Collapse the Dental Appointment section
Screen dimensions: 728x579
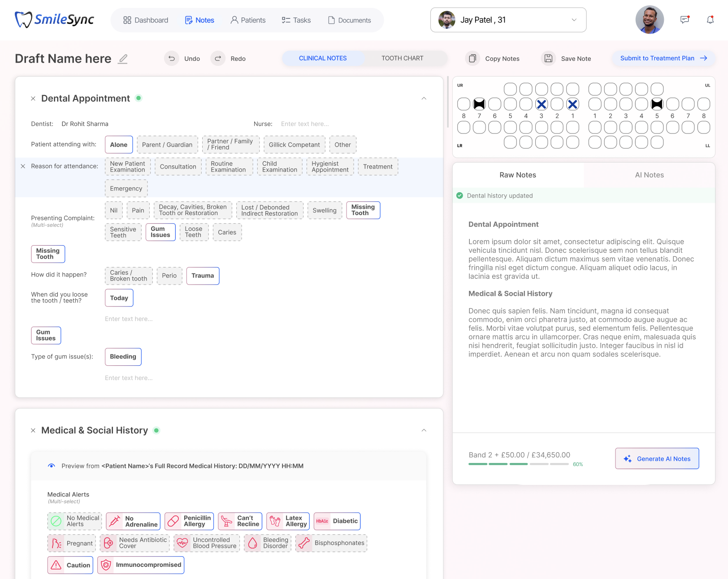tap(424, 99)
